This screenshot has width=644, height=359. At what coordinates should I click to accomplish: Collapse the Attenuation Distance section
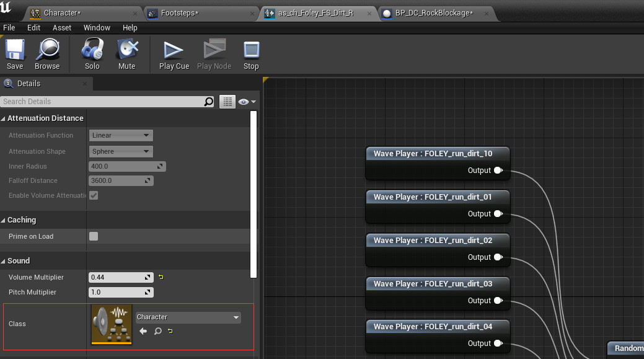(3, 118)
